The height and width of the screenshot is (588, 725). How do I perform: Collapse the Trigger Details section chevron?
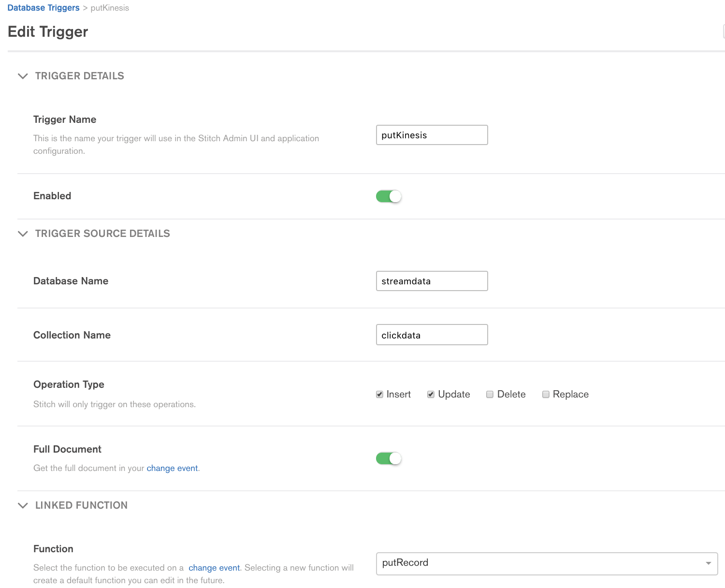(23, 76)
